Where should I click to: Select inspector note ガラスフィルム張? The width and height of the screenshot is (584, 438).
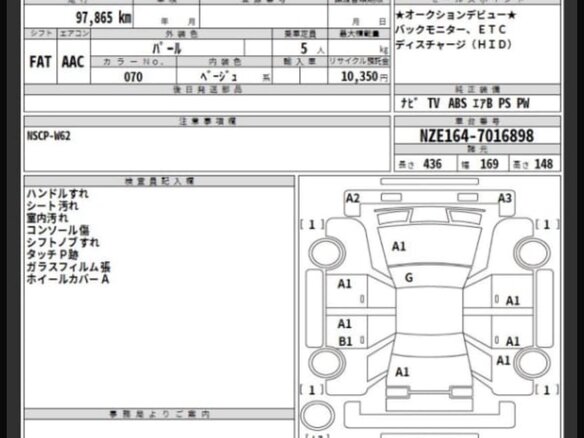[68, 267]
